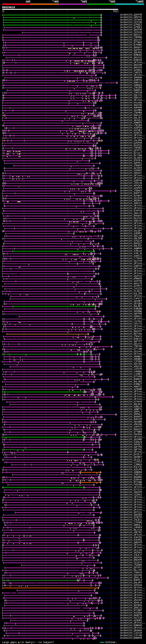
Task: Select hit label UniRef100_B6KA07
Action: pyautogui.click(x=131, y=47)
